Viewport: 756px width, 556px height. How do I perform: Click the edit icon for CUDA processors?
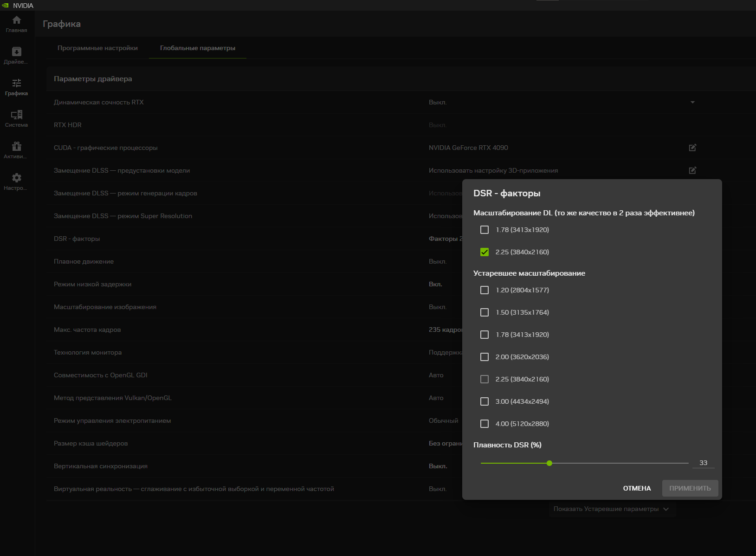coord(692,148)
